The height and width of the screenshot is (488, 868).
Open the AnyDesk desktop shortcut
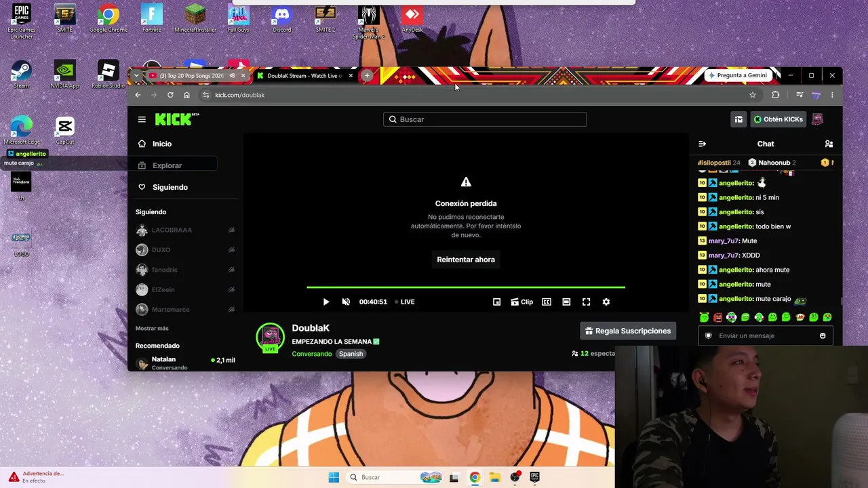pos(412,19)
